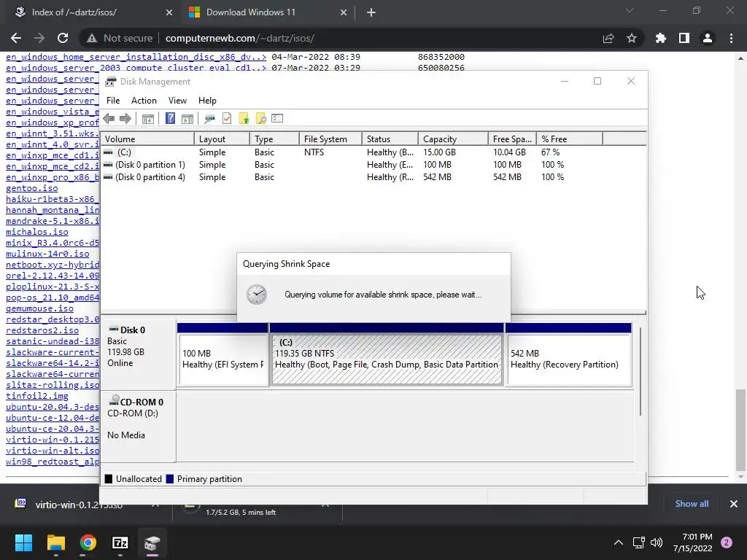The width and height of the screenshot is (747, 560).
Task: Click the drive connector toolbar icon
Action: pyautogui.click(x=209, y=119)
